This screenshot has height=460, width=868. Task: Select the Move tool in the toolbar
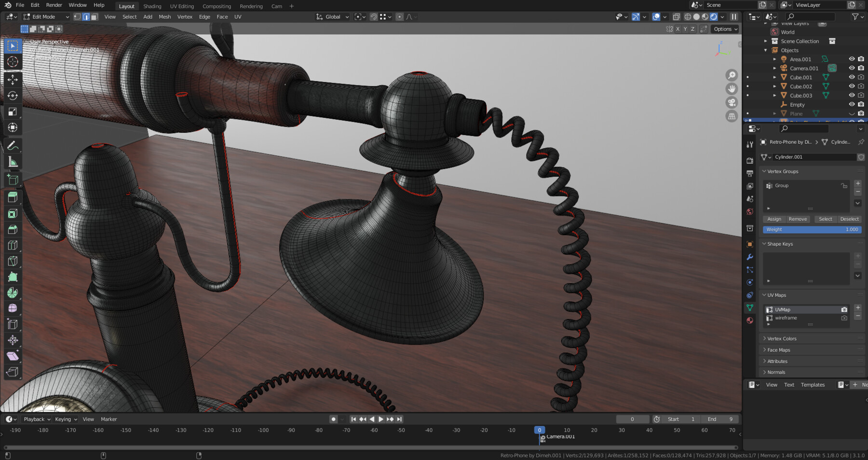[x=13, y=81]
